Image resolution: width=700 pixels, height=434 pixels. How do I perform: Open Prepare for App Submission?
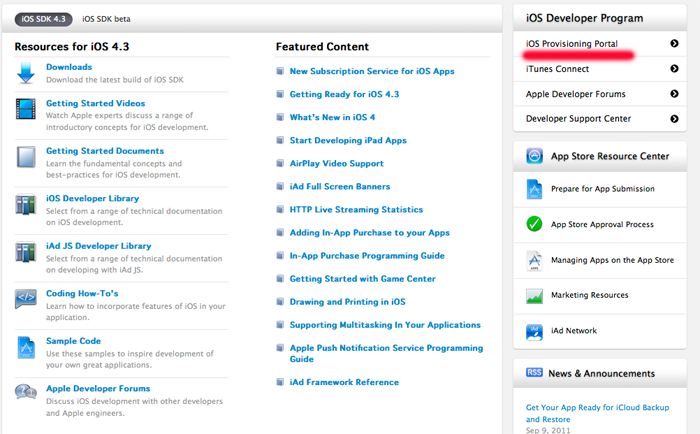pos(603,189)
